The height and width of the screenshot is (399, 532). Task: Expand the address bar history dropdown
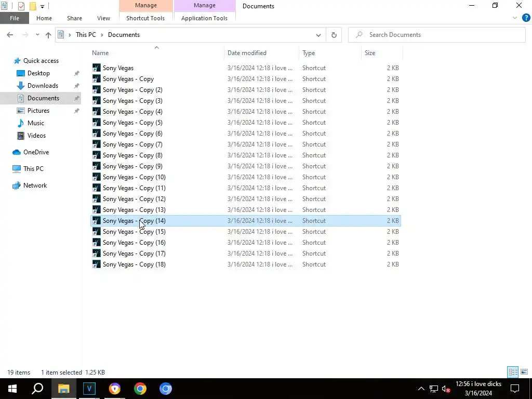318,35
